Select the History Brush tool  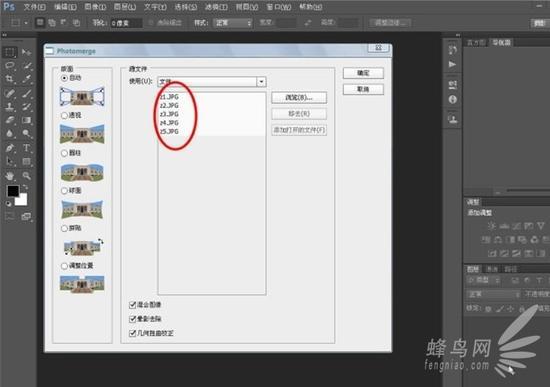[27, 106]
